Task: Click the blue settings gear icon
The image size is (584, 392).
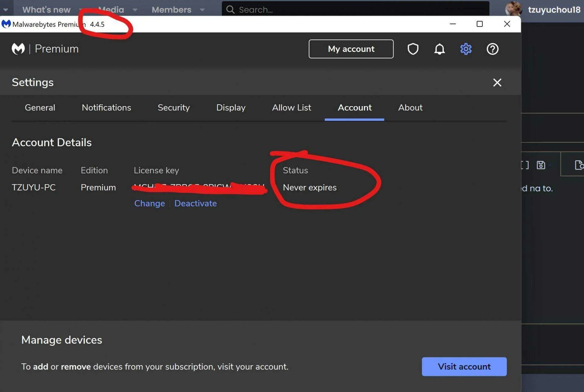Action: pos(466,49)
